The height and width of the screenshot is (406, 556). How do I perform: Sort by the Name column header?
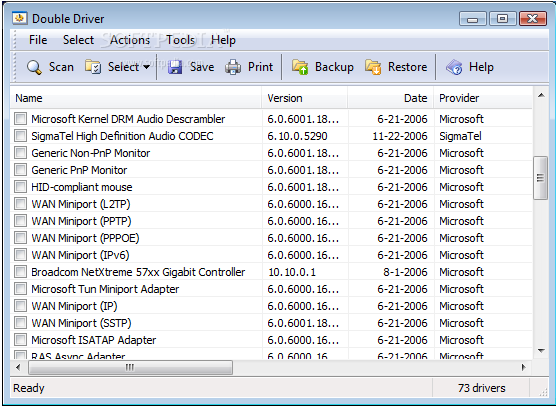pos(136,98)
